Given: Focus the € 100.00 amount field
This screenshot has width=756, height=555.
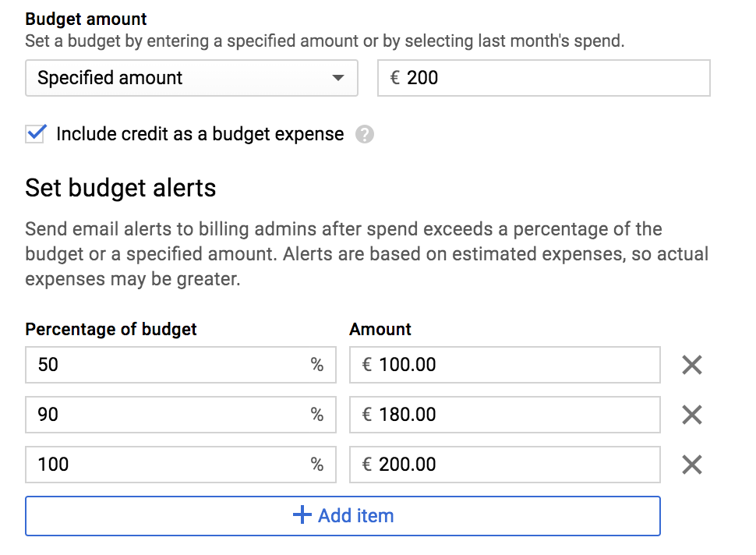Looking at the screenshot, I should (505, 365).
